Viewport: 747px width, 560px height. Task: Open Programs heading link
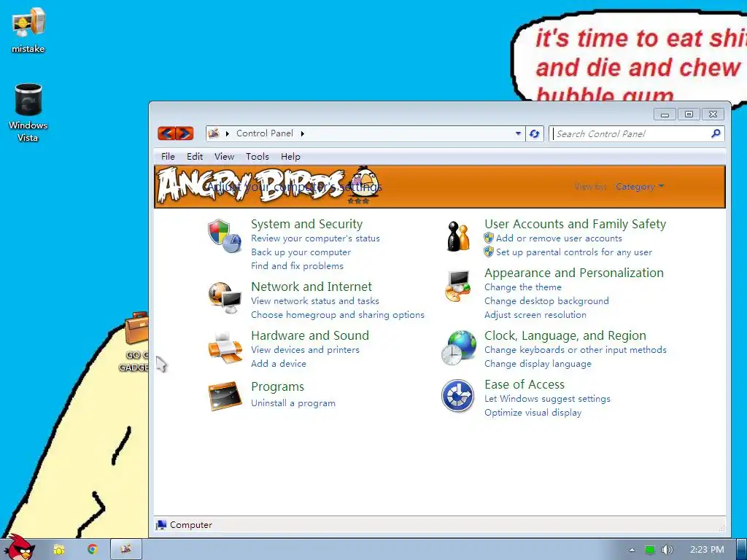click(x=277, y=386)
